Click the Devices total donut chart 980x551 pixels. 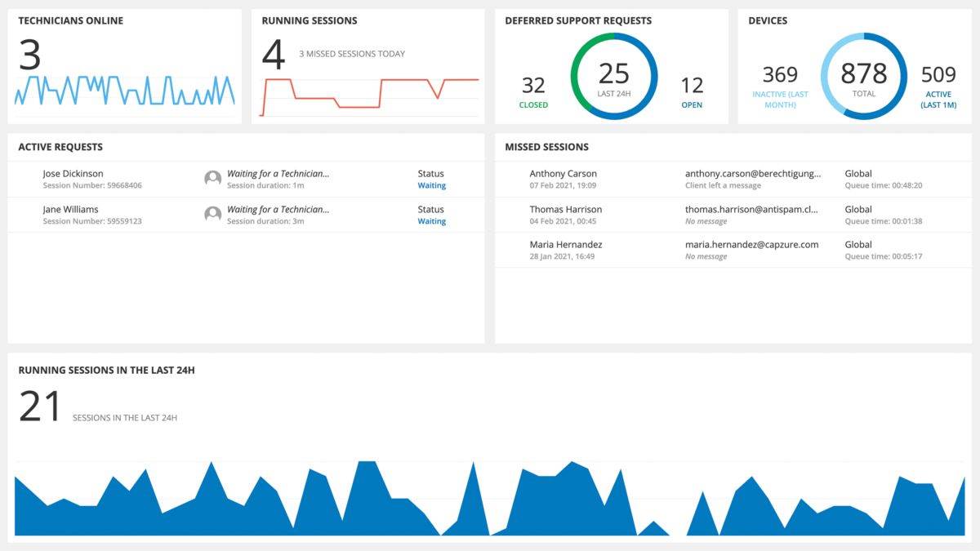tap(863, 74)
